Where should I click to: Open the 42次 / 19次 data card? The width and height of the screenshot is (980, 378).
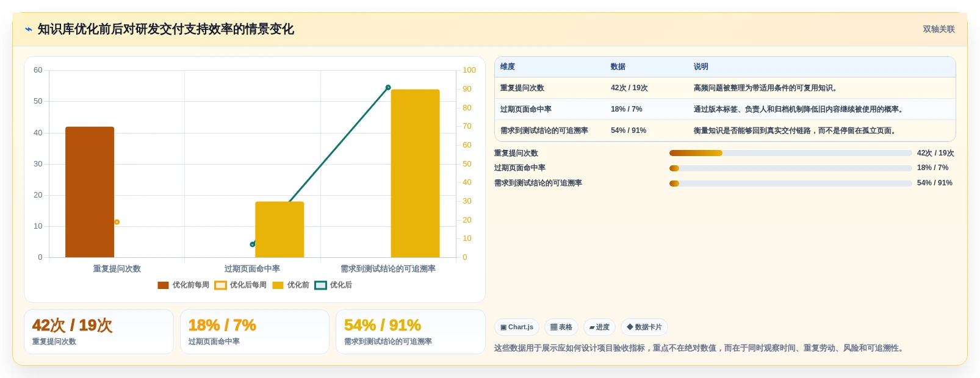99,332
